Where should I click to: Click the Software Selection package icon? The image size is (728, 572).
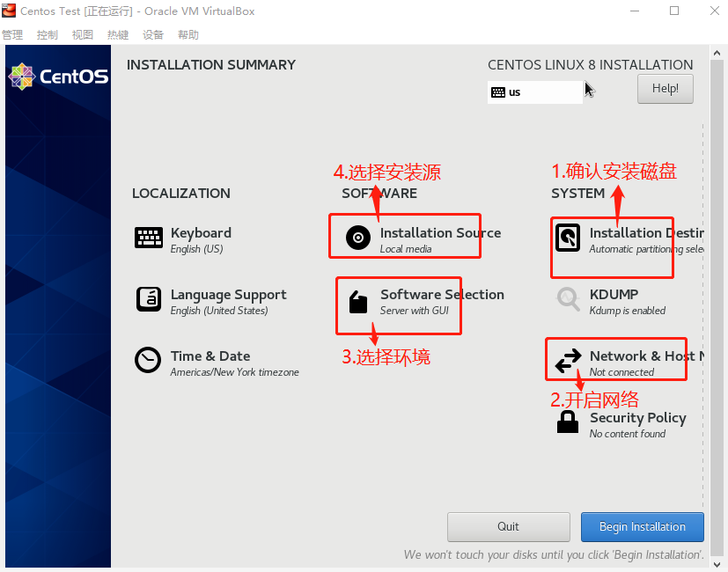(358, 302)
